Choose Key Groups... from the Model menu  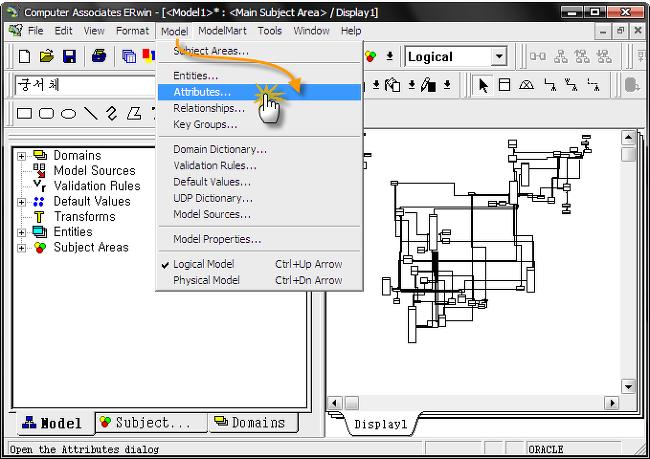(259, 124)
